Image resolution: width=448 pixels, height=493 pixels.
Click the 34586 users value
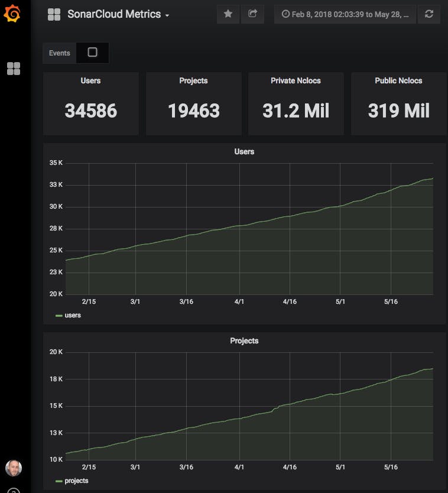click(91, 111)
